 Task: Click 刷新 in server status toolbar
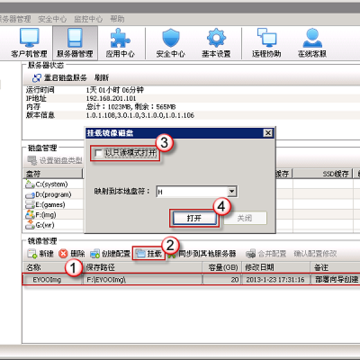point(101,78)
